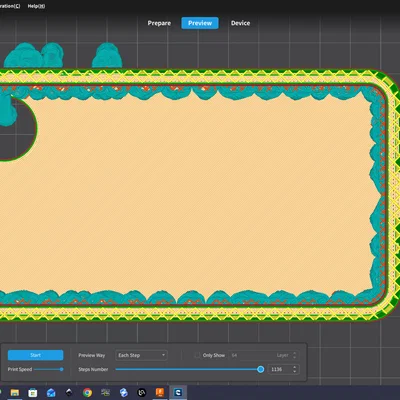
Task: Open File Explorer from the taskbar
Action: click(x=15, y=393)
